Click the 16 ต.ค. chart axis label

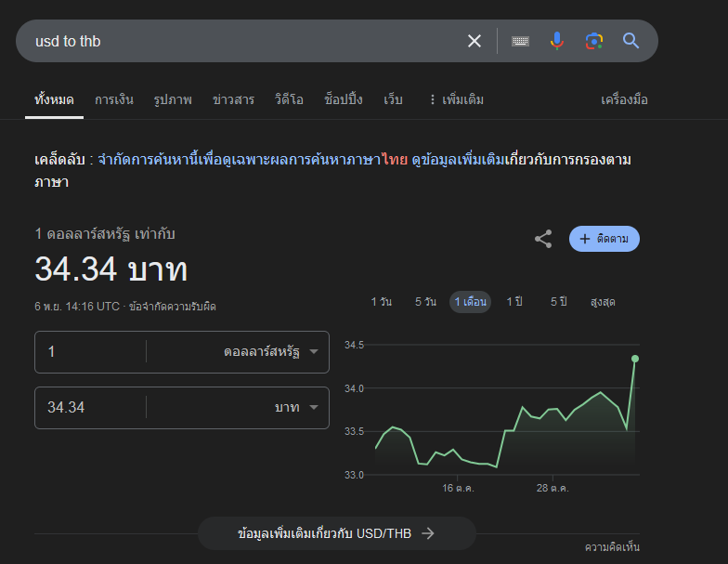[x=458, y=489]
